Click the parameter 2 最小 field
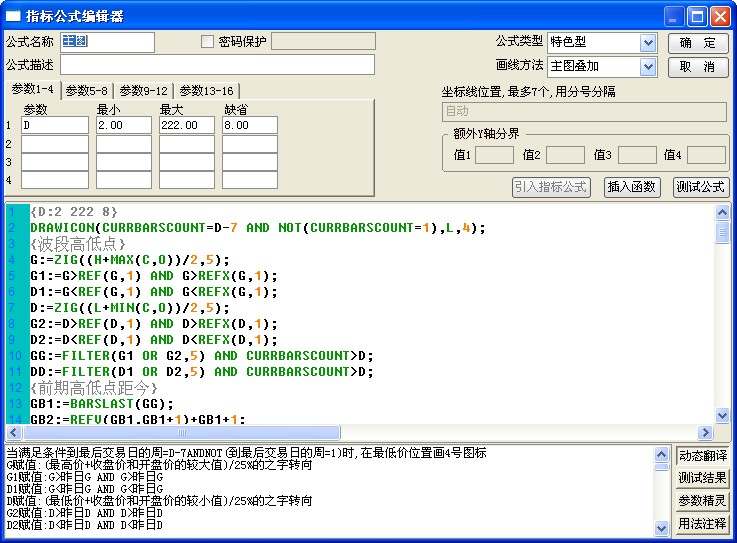Screen dimensions: 737x543 click(x=124, y=144)
